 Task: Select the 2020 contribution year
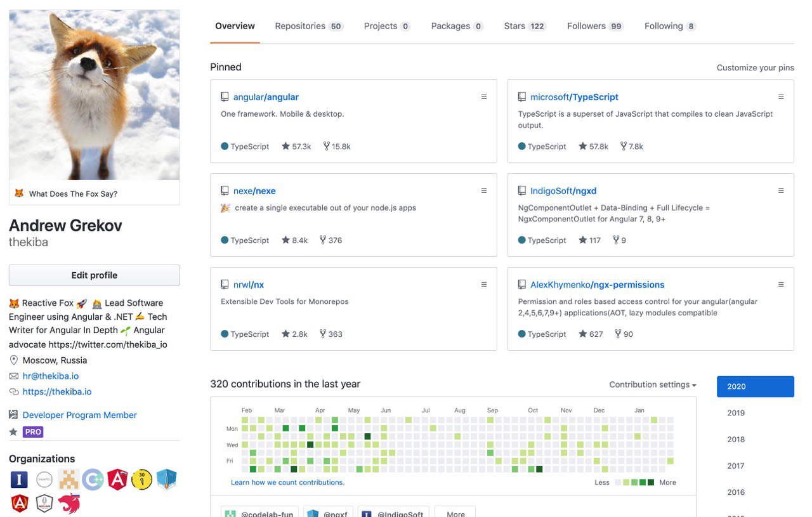(x=756, y=386)
